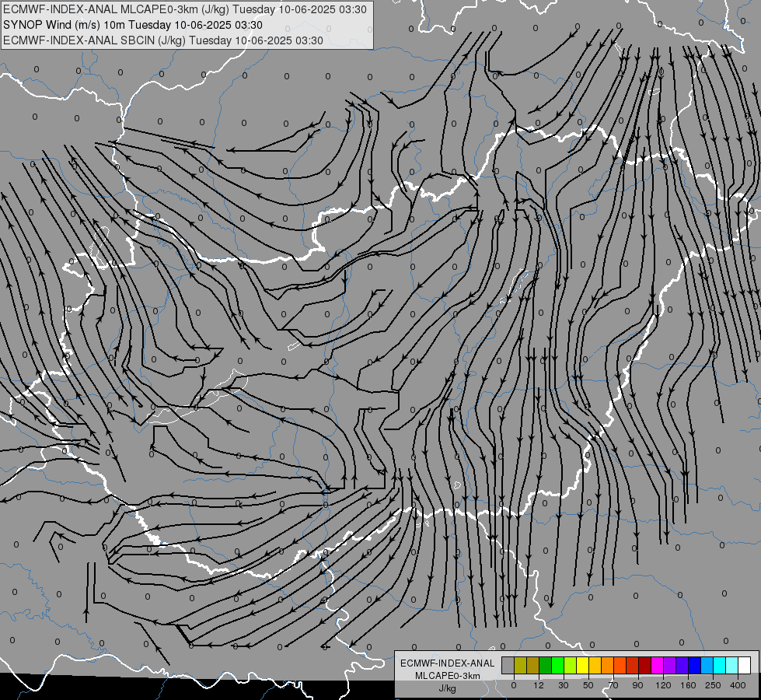761x700 pixels.
Task: Click the legend value 70
Action: click(x=613, y=685)
